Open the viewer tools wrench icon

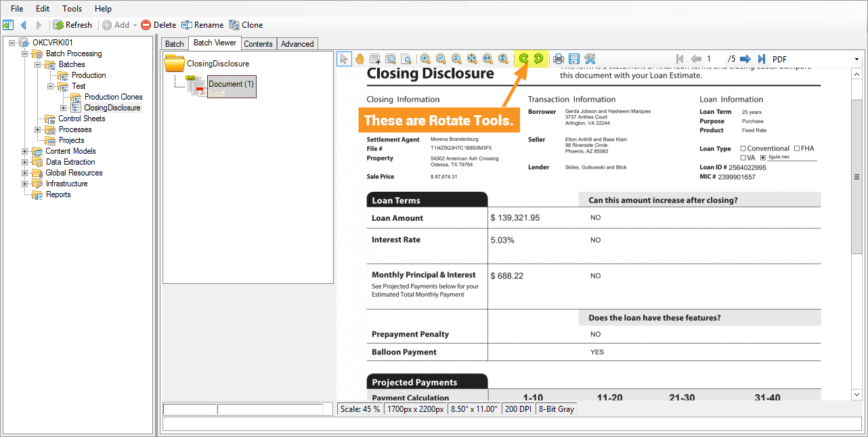[x=590, y=59]
